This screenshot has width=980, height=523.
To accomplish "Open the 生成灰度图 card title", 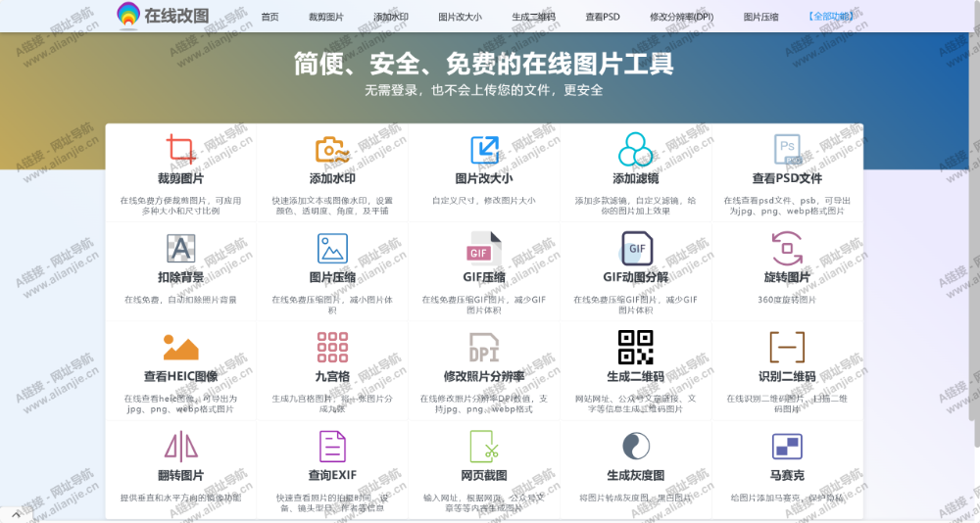I will (x=636, y=476).
